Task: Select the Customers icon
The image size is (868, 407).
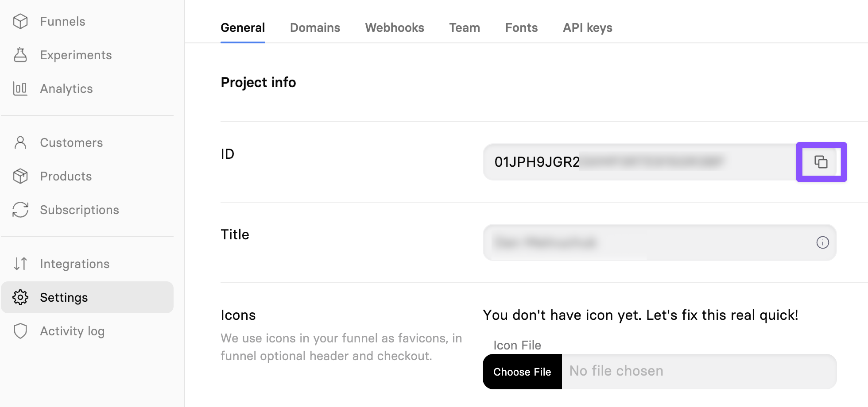Action: point(20,142)
